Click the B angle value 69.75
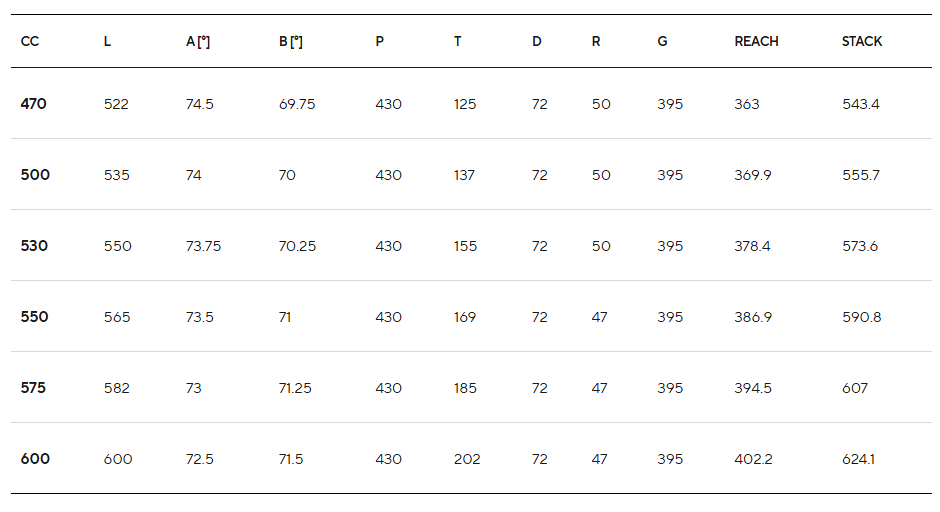The image size is (940, 512). [297, 104]
